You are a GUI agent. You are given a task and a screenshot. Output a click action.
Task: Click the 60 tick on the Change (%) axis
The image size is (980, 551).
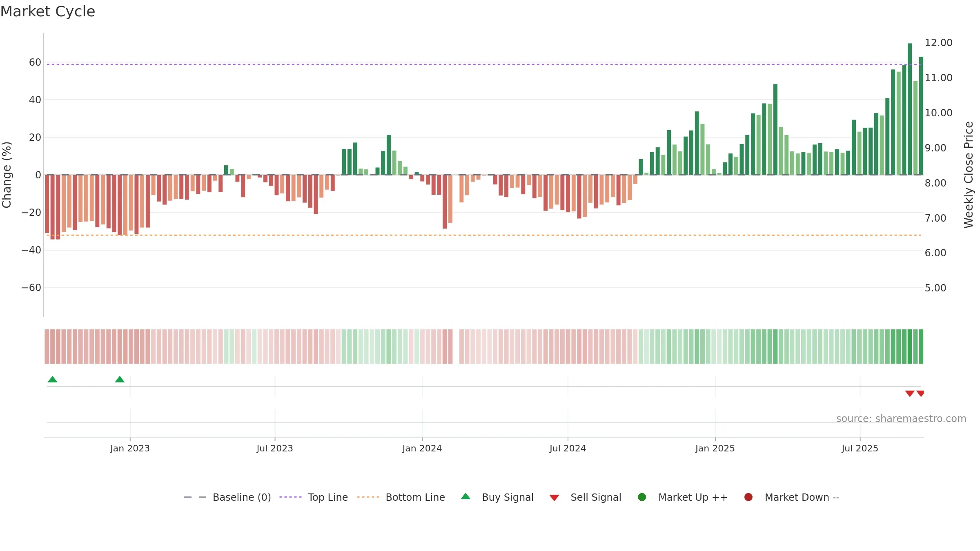(x=35, y=62)
